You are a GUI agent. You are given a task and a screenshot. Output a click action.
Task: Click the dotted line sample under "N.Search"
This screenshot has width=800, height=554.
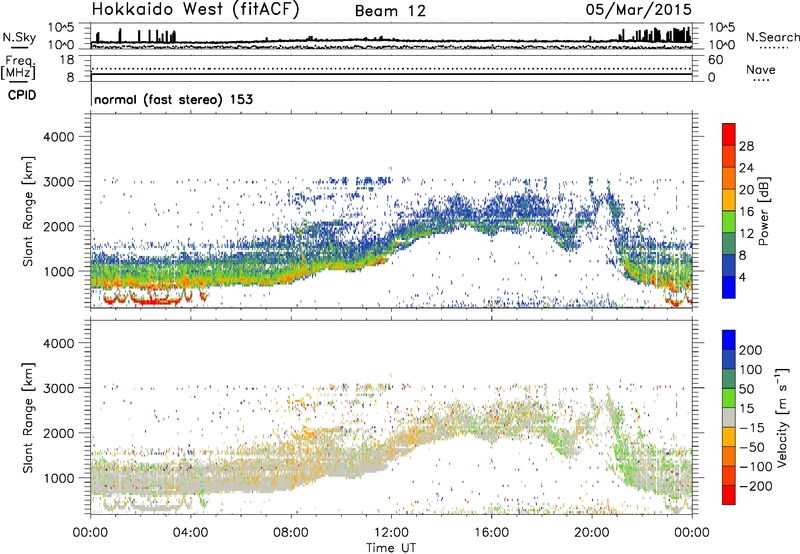[x=774, y=48]
